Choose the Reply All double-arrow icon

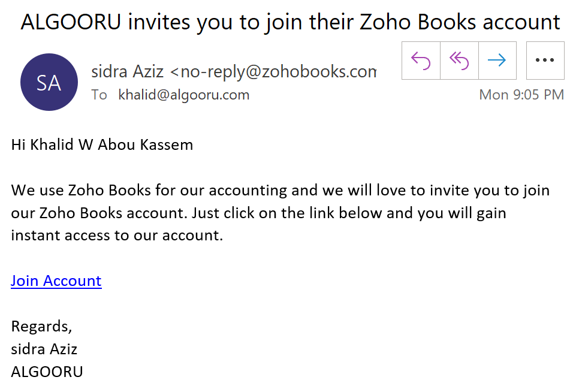459,61
